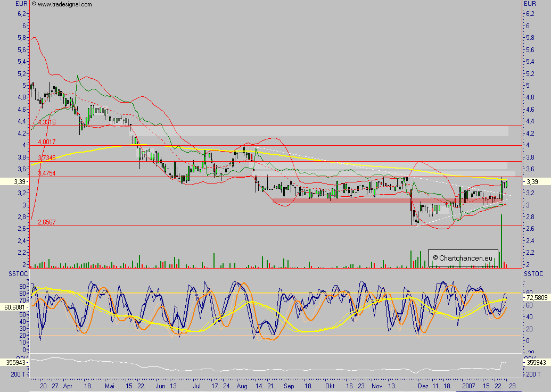Screen dimensions: 551x392
Task: Click the www.tradesignal.com copyright text
Action: coord(62,4)
